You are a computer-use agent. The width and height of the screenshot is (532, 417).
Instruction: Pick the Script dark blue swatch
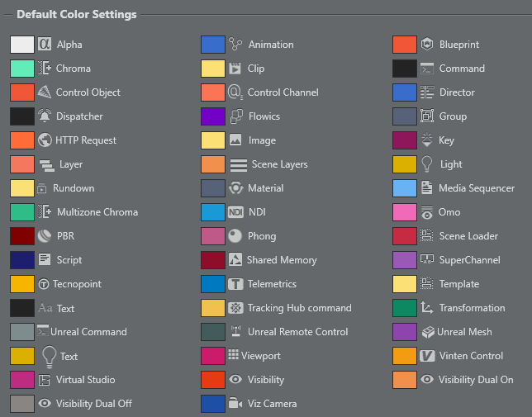pyautogui.click(x=22, y=260)
